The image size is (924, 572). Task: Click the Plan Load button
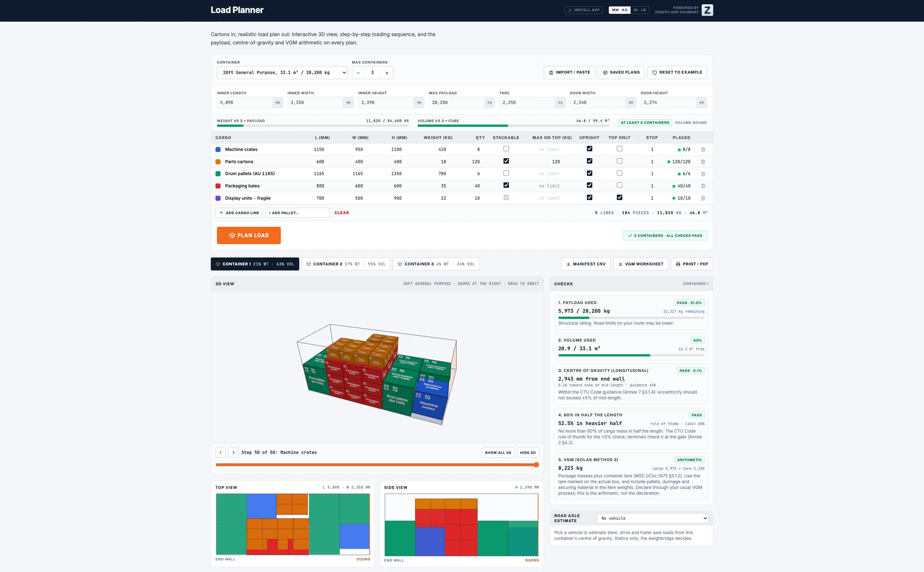249,235
